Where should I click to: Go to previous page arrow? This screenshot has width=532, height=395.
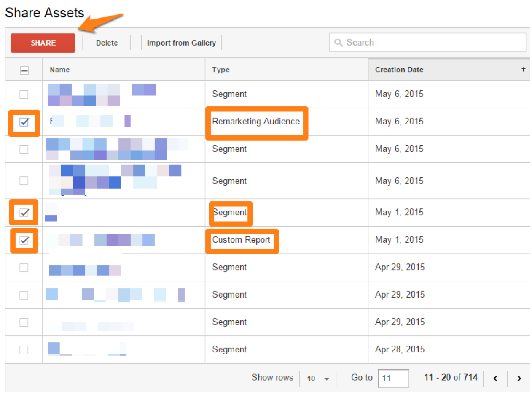tap(495, 379)
